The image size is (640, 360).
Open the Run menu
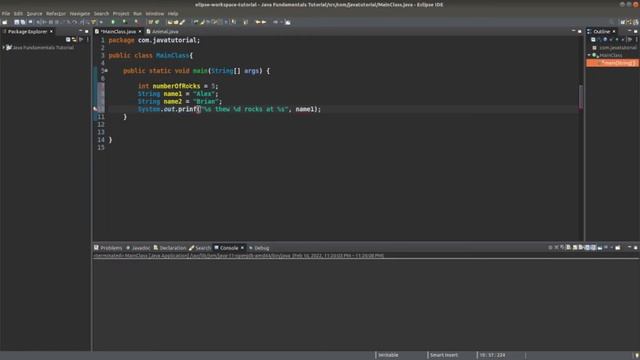138,13
